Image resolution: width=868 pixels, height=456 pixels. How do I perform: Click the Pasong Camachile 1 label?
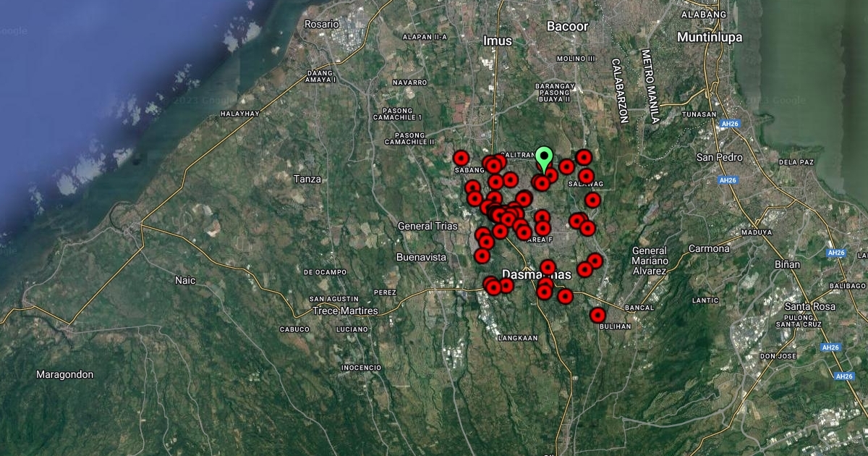pos(397,113)
